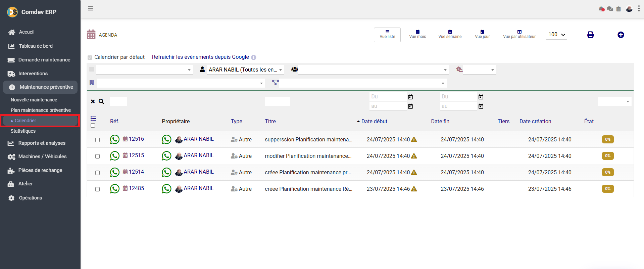The height and width of the screenshot is (269, 644).
Task: Open the chat messages icon
Action: (x=610, y=9)
